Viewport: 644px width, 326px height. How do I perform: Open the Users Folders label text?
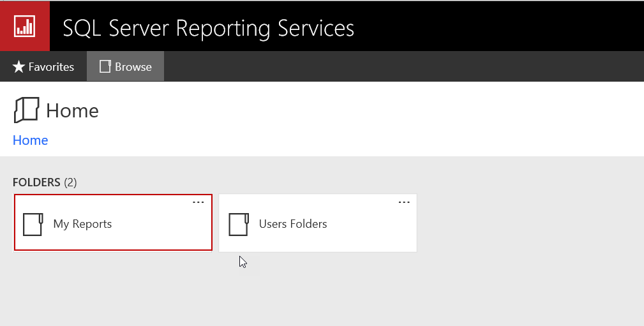(x=293, y=224)
